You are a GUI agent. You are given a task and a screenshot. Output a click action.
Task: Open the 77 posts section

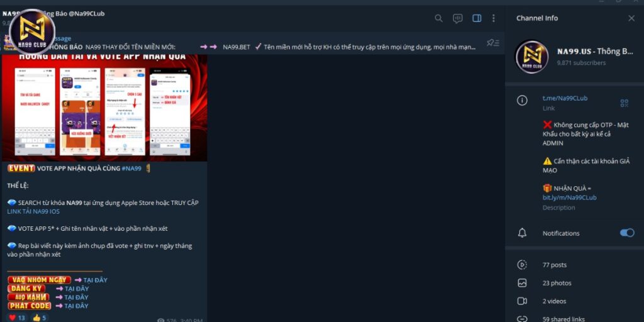click(x=554, y=265)
